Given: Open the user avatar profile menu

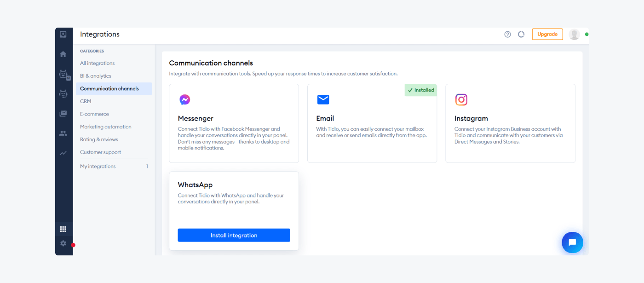Looking at the screenshot, I should pos(574,35).
